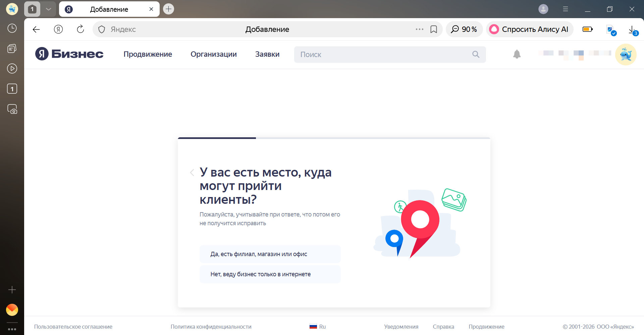Open more actions menu in address bar
Image resolution: width=644 pixels, height=335 pixels.
(x=419, y=29)
